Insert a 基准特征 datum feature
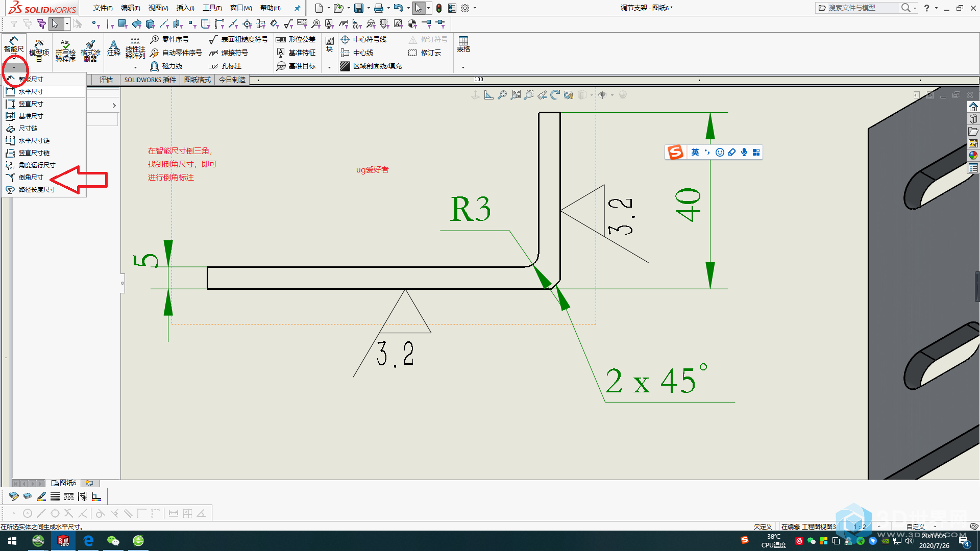This screenshot has height=551, width=980. tap(296, 53)
